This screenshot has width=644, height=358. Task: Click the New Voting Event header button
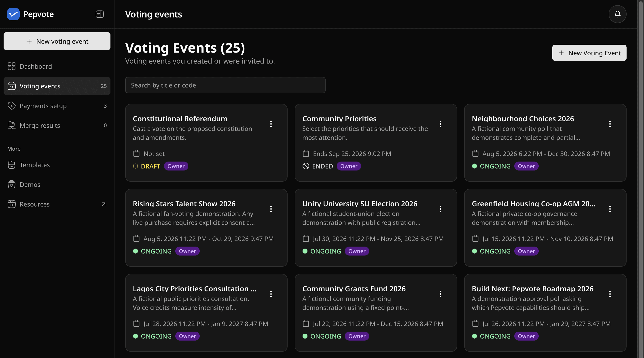(589, 53)
